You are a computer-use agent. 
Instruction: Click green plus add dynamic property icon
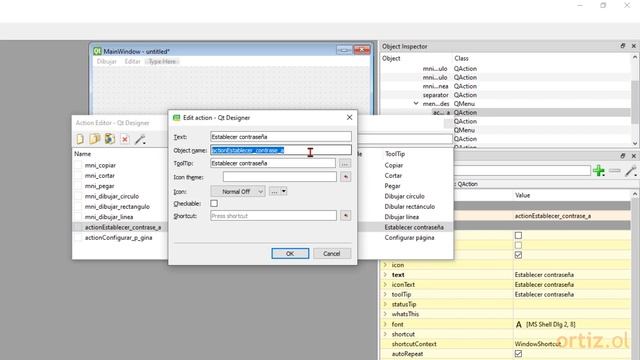point(599,171)
